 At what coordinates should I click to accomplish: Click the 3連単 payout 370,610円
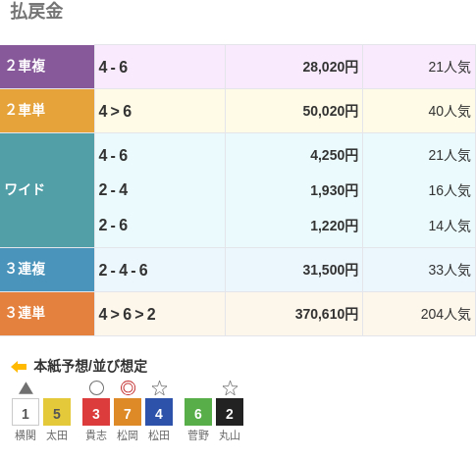point(327,314)
